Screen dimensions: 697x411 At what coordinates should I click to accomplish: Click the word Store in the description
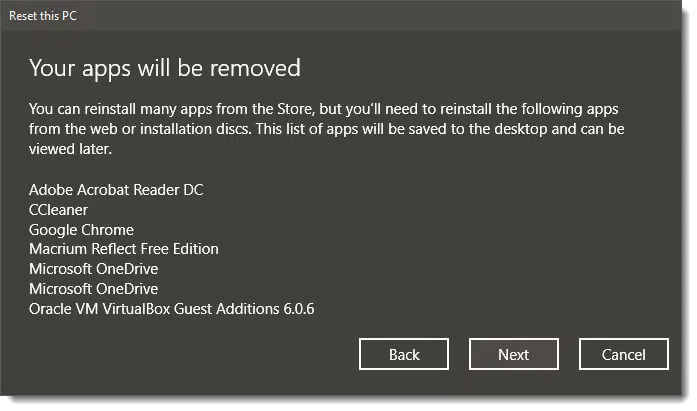[x=295, y=109]
